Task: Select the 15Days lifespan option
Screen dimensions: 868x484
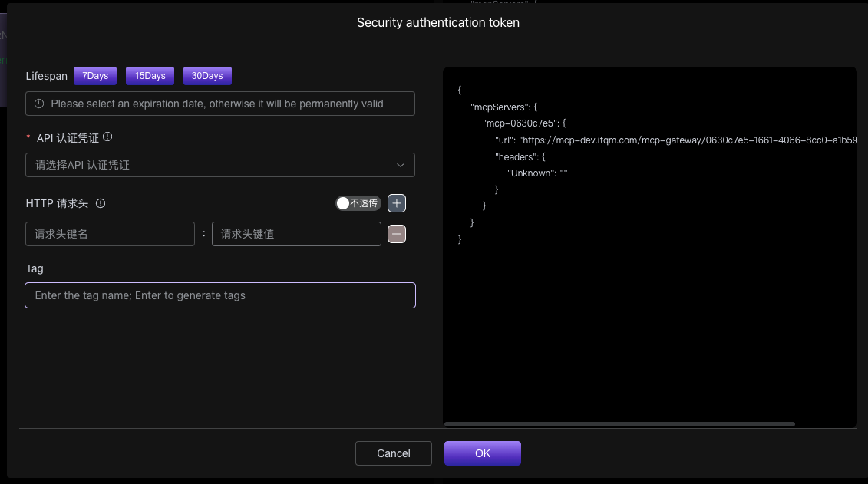Action: tap(149, 75)
